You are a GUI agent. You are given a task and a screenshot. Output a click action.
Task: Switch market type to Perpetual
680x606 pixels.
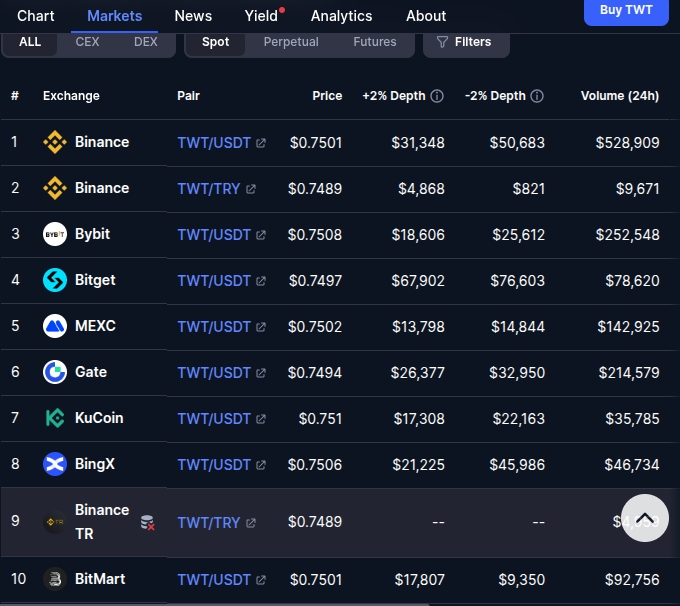(x=291, y=42)
